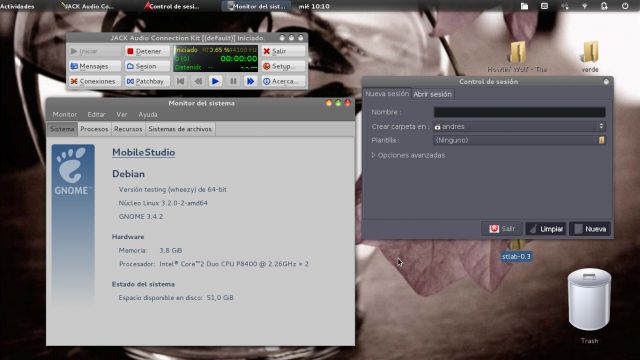Open the network indicator
Image resolution: width=640 pixels, height=360 pixels.
point(584,6)
